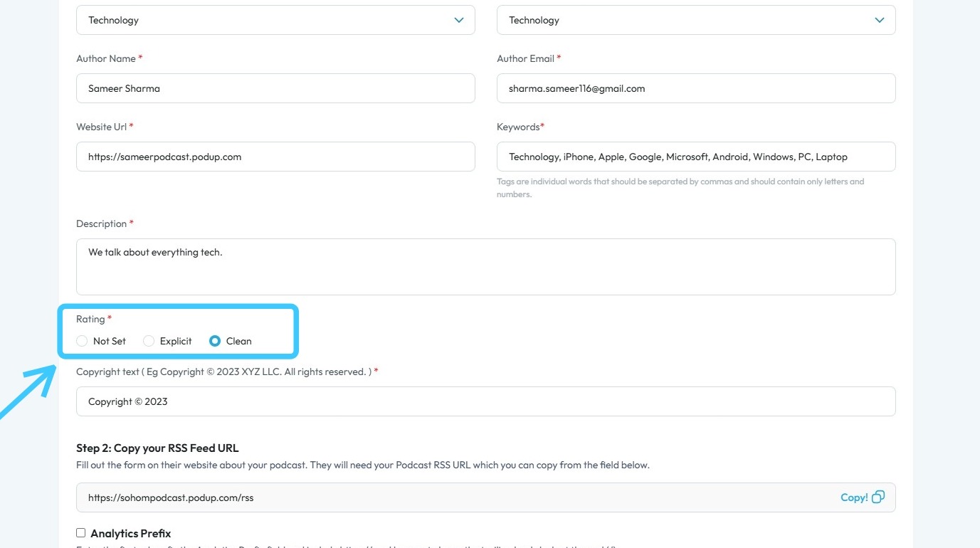
Task: Select the Explicit rating radio button
Action: (149, 341)
